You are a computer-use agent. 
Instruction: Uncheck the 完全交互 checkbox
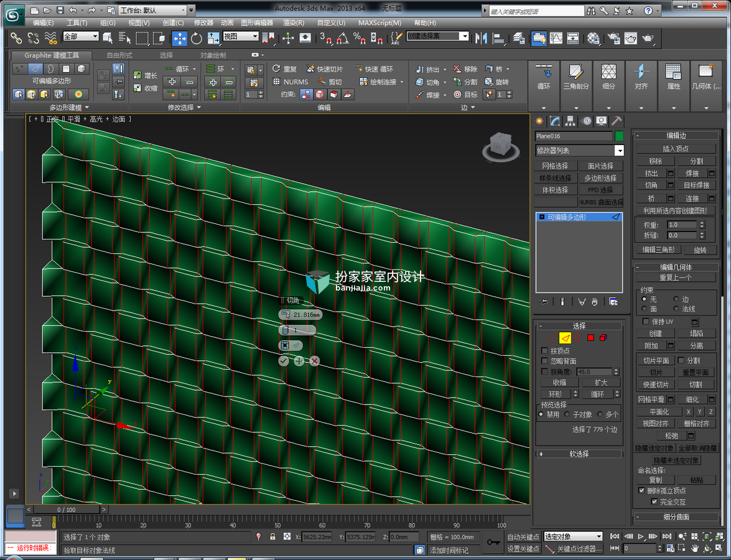click(x=654, y=502)
